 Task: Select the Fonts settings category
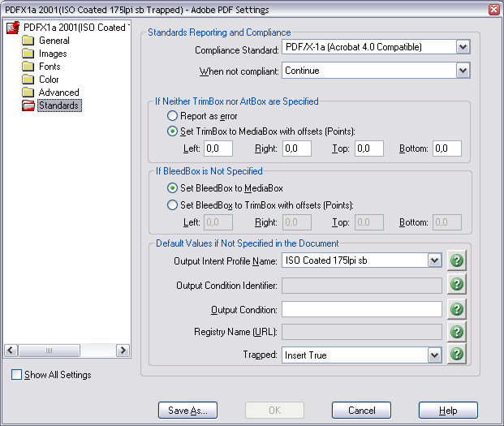[50, 67]
